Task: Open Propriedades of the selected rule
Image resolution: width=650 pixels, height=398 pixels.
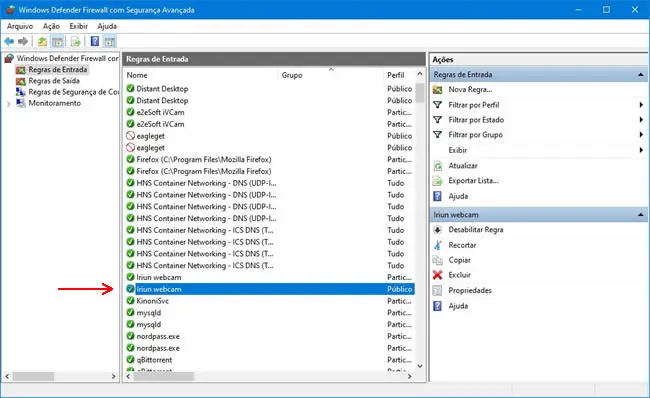Action: [470, 291]
